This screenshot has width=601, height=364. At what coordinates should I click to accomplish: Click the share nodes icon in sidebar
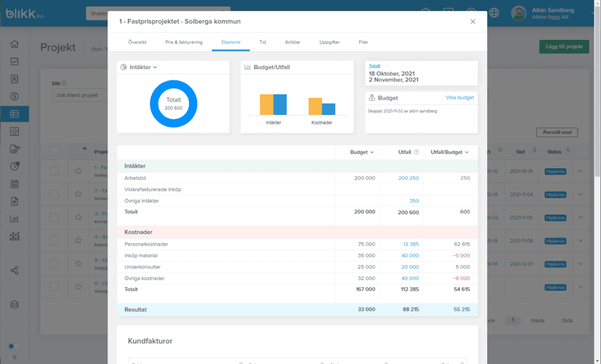pyautogui.click(x=15, y=270)
